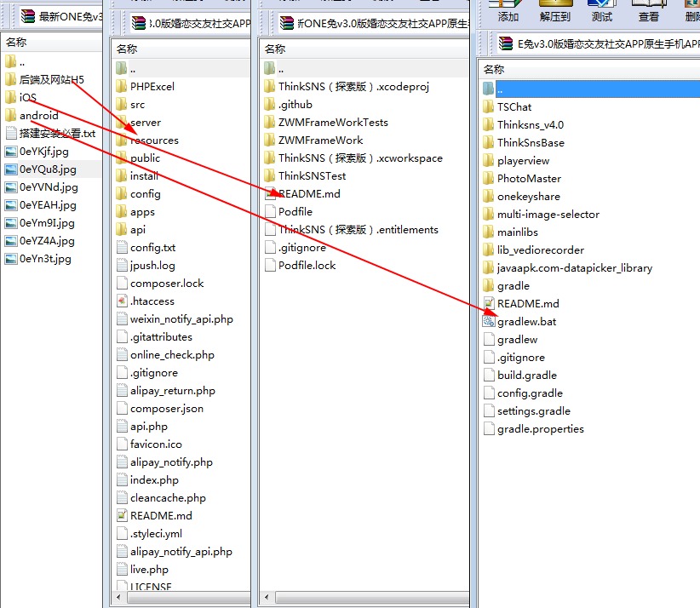Open 搭建安装必看.txt text file
The height and width of the screenshot is (608, 700).
[57, 134]
